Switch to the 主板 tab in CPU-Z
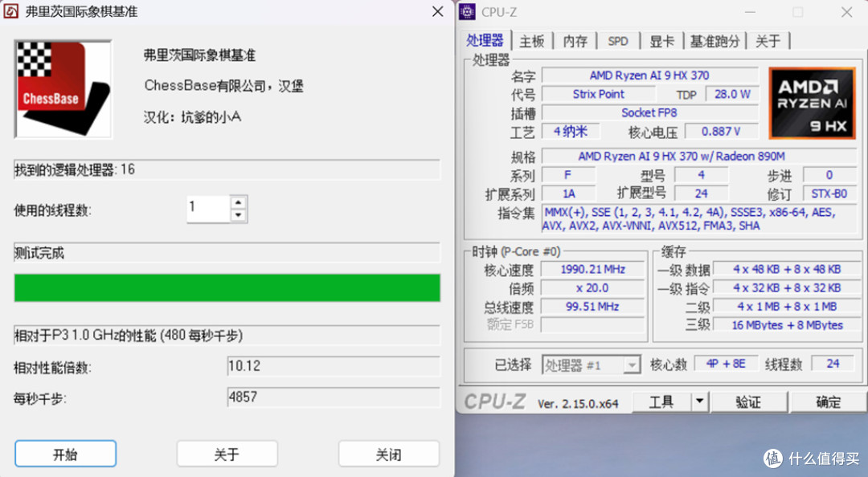 [x=532, y=41]
